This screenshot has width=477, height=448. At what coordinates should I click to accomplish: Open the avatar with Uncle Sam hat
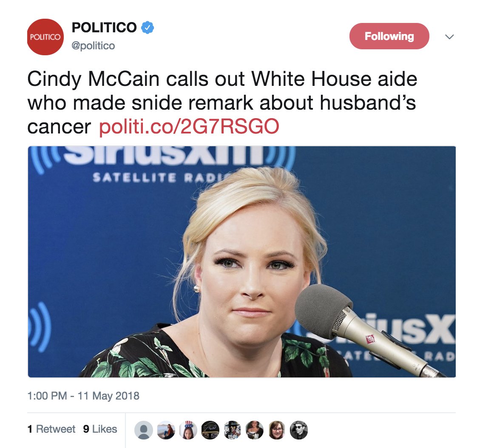click(188, 430)
